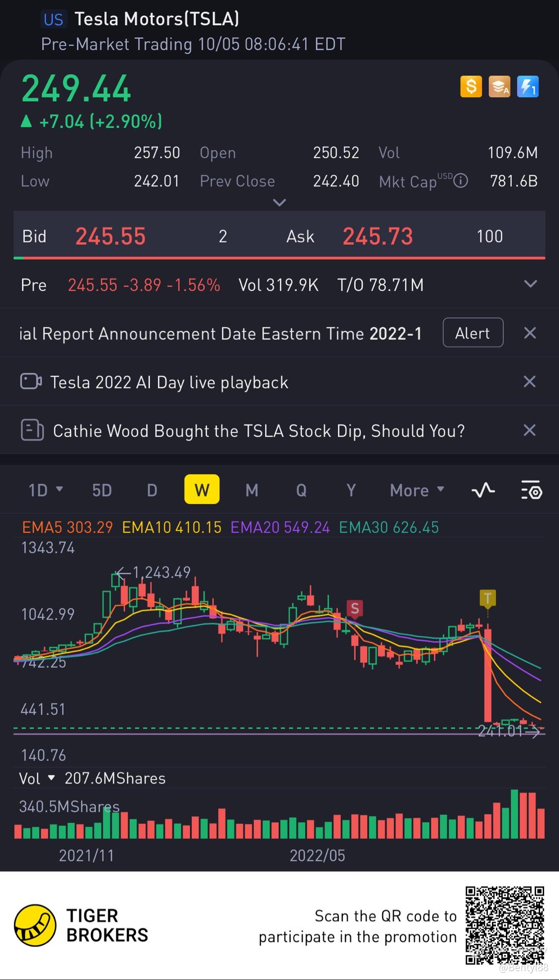This screenshot has height=980, width=559.
Task: Dismiss the financial report announcement banner
Action: click(530, 333)
